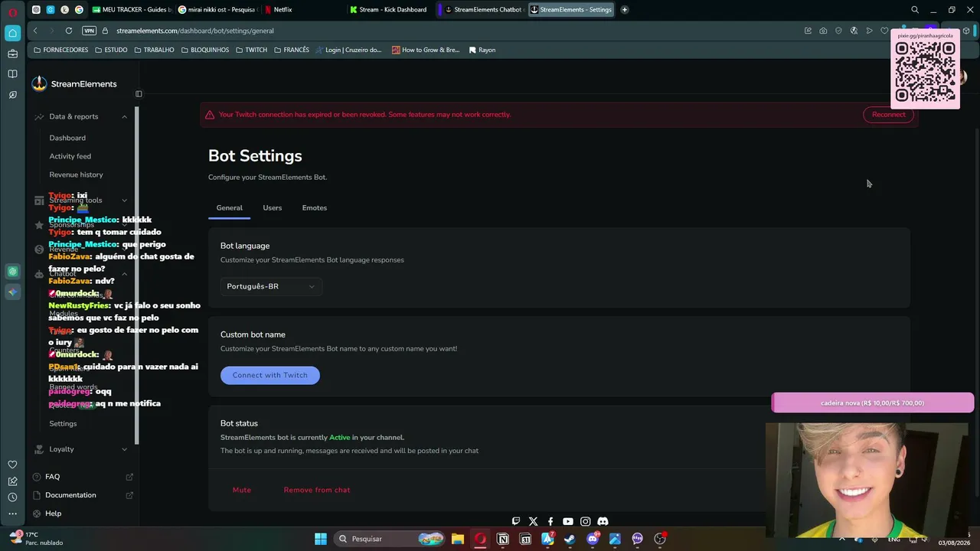Open the How to Grow & Bre... bookmark
Viewport: 980px width, 551px height.
[x=426, y=50]
